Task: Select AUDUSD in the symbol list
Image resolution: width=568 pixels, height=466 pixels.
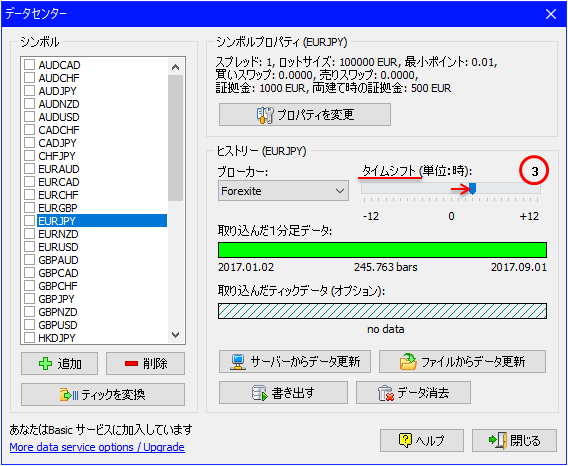Action: pos(59,117)
